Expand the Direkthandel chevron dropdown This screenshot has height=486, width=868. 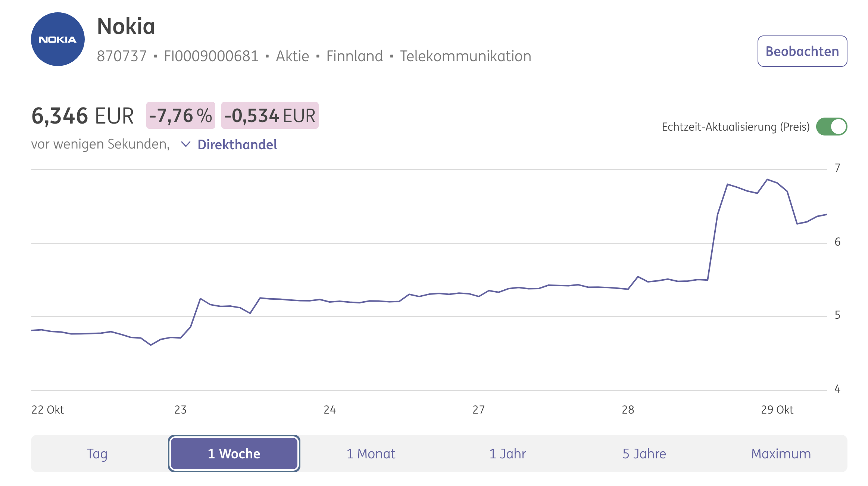(x=185, y=144)
